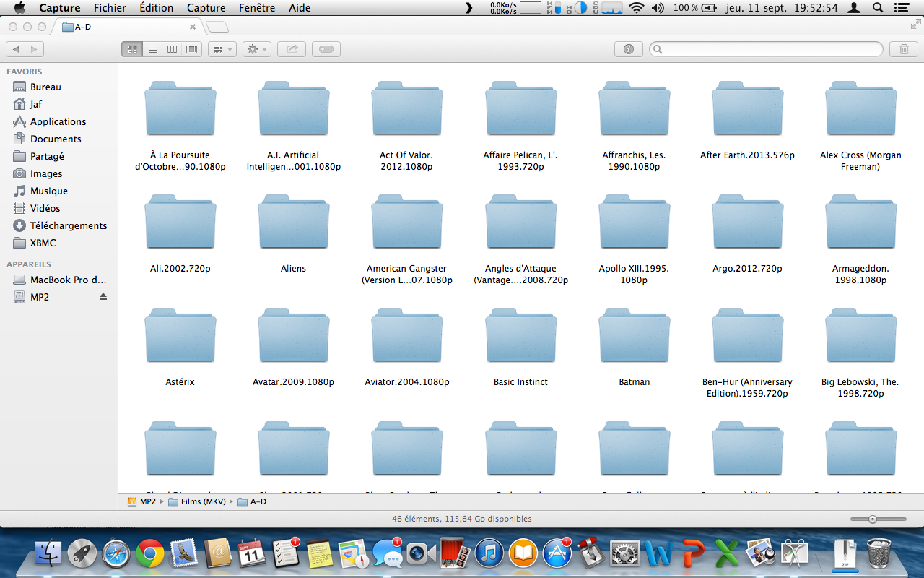
Task: Open the item arrangement dropdown
Action: (x=222, y=49)
